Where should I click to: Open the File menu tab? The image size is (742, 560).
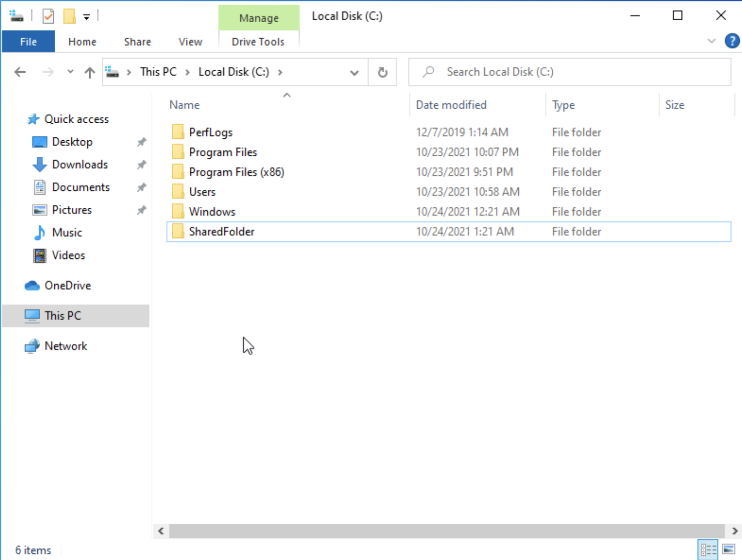click(x=28, y=42)
